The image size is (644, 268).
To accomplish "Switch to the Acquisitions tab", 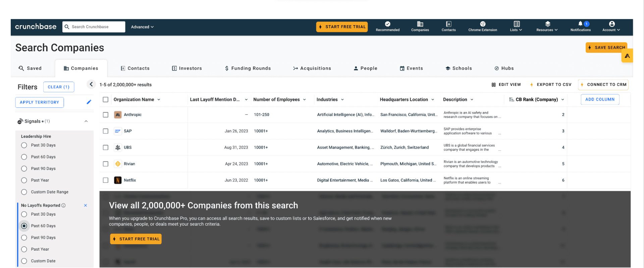I will pyautogui.click(x=312, y=68).
